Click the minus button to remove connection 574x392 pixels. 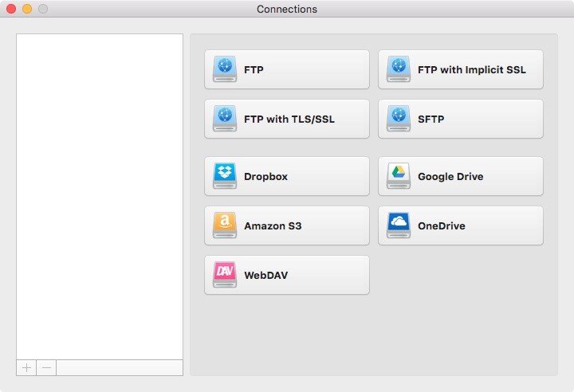pos(46,367)
